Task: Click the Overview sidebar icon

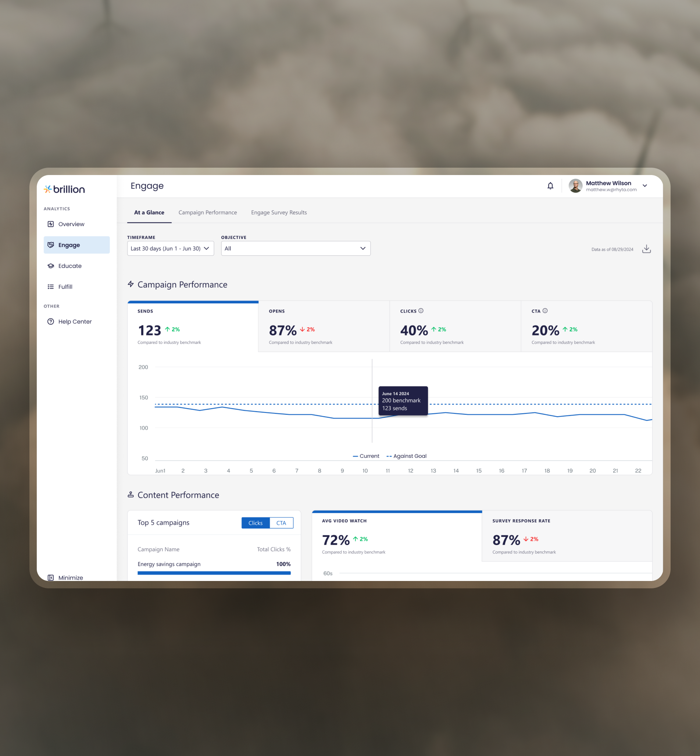Action: tap(51, 224)
